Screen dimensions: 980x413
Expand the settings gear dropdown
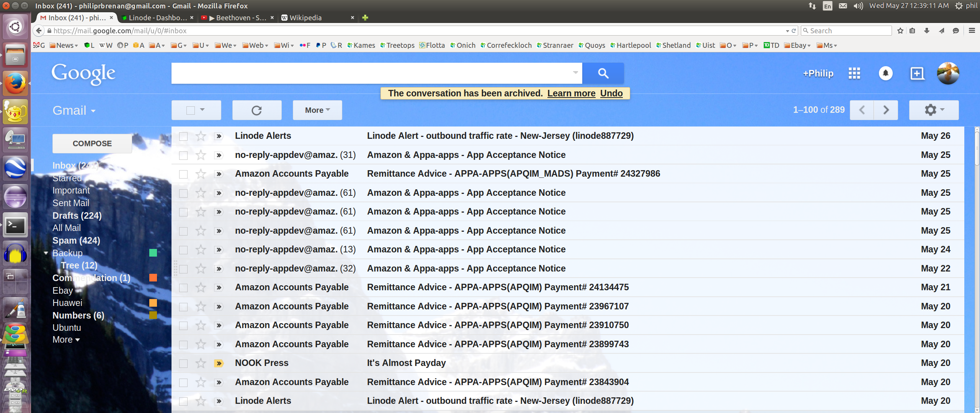[934, 110]
